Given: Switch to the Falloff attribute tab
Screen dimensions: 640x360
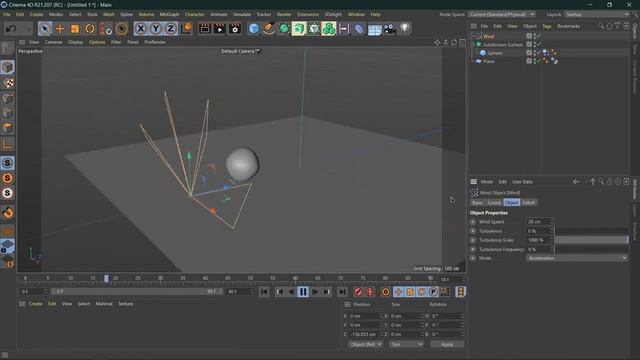Looking at the screenshot, I should click(x=529, y=202).
